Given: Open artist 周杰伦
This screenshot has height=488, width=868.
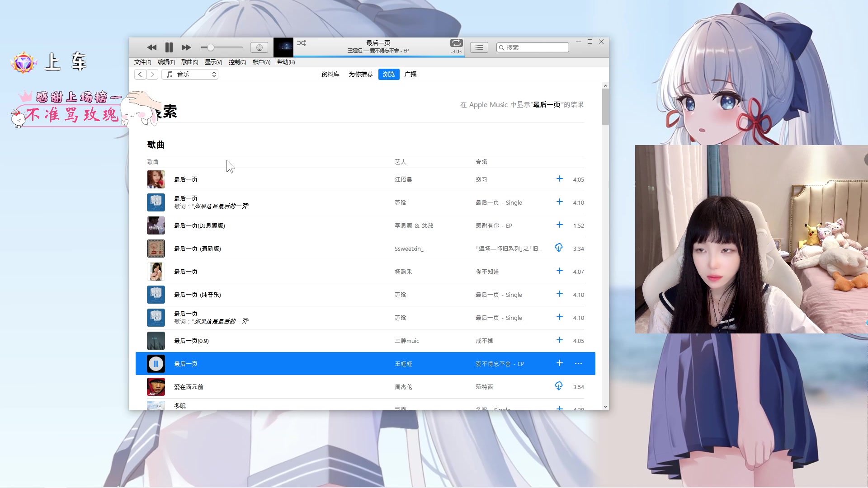Looking at the screenshot, I should (x=403, y=387).
